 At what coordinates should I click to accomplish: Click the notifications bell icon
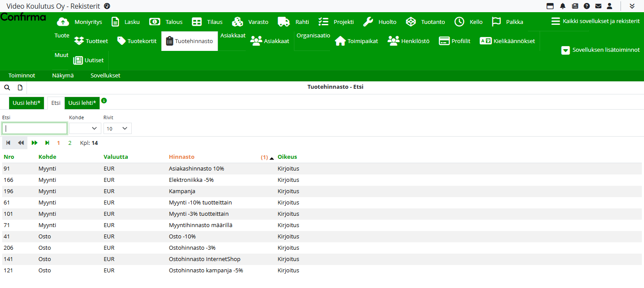point(563,6)
